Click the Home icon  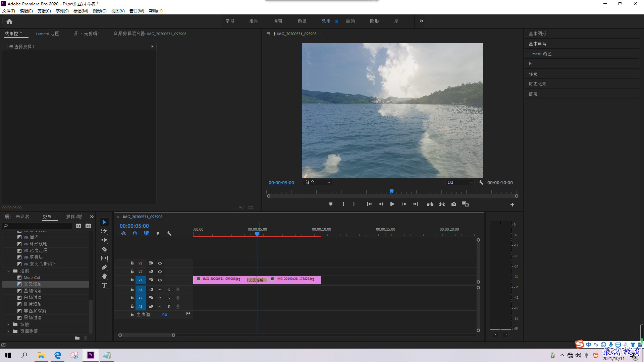(9, 21)
